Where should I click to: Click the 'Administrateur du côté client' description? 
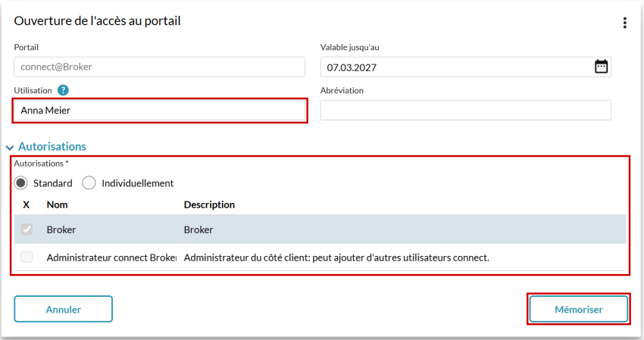336,257
